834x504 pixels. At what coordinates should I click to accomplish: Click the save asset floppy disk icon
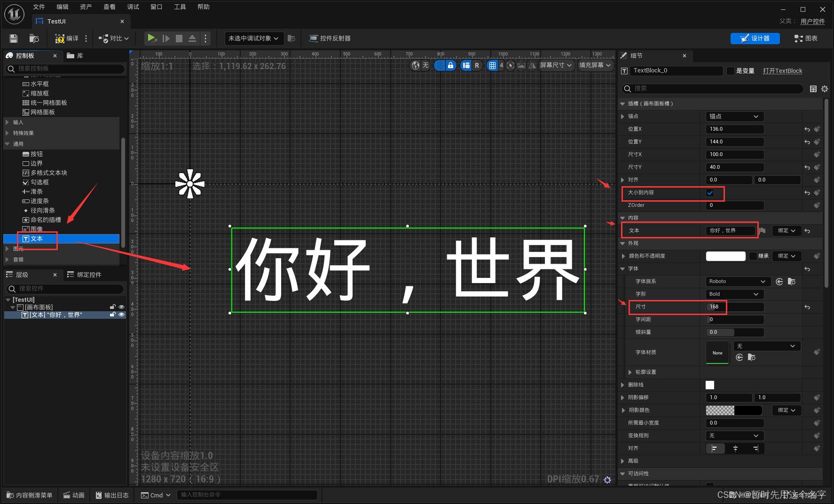tap(14, 39)
